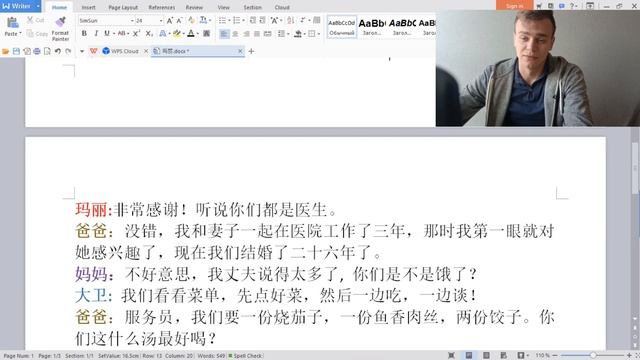Click the WPS home W icon beside tabs
Image resolution: width=640 pixels, height=360 pixels.
coord(93,51)
